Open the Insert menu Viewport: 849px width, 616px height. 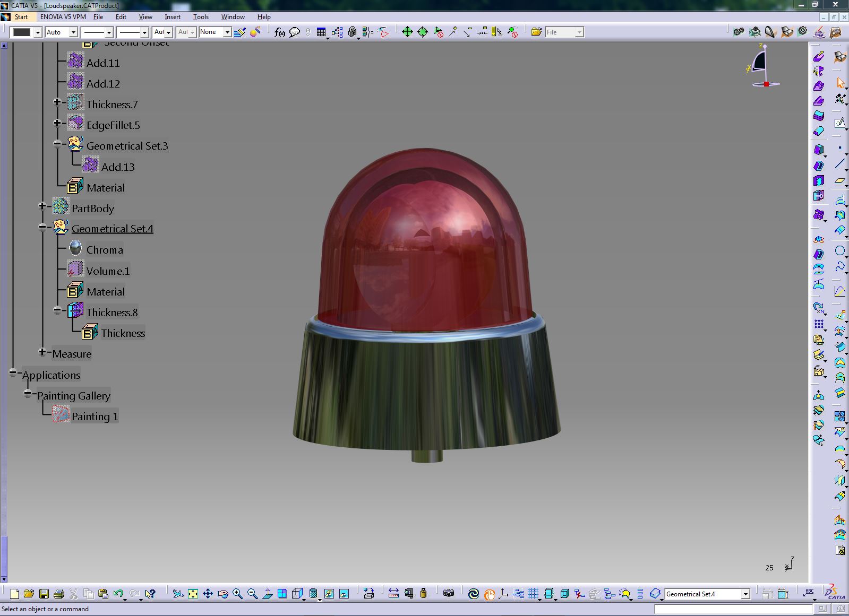click(172, 17)
